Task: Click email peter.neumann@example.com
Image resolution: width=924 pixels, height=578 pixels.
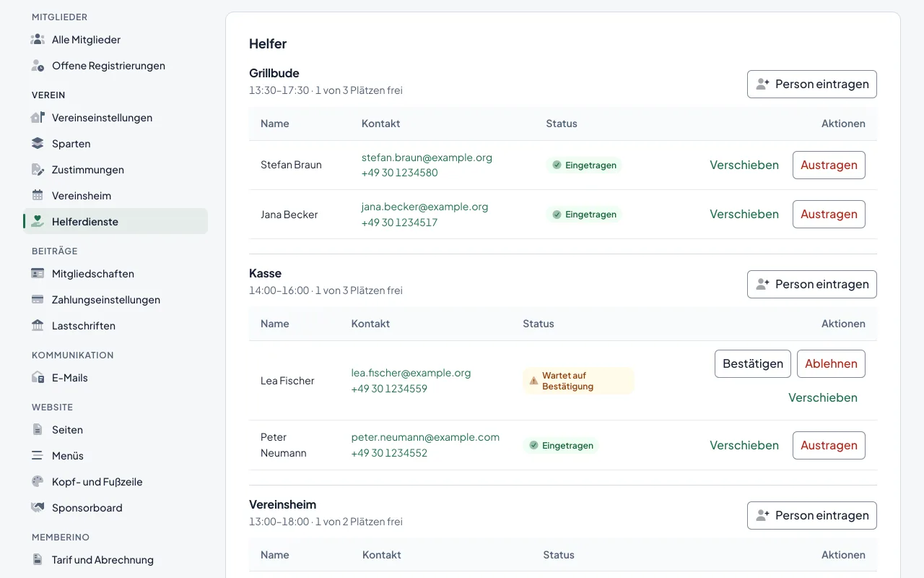Action: (x=425, y=437)
